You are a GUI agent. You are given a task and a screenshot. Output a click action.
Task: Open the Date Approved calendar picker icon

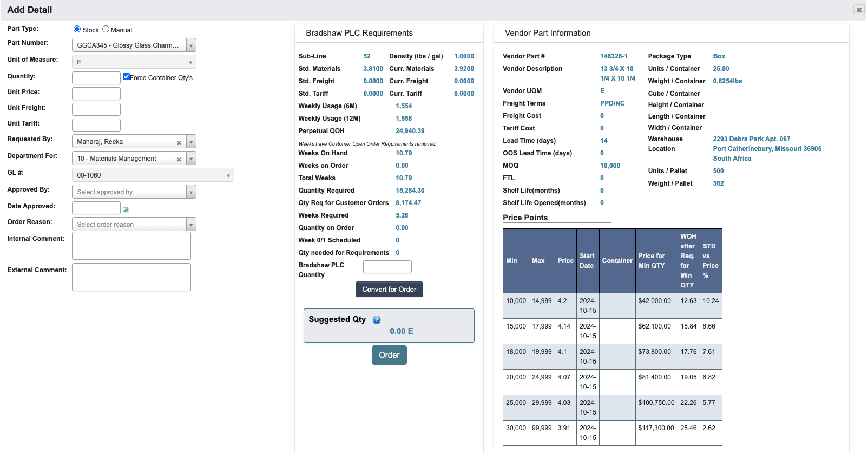pos(126,209)
